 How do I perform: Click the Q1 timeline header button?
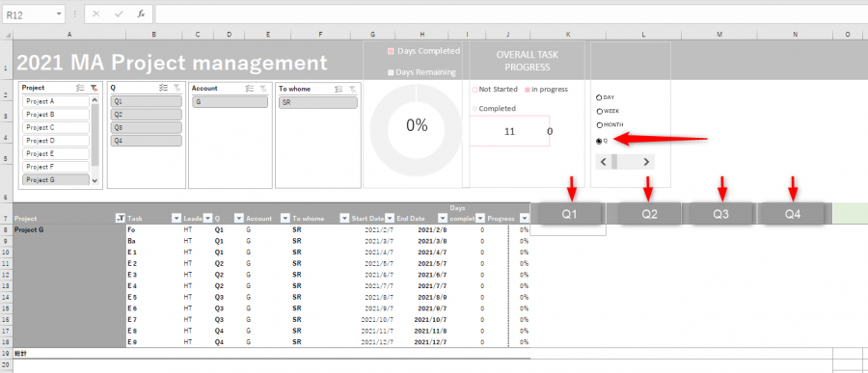(x=570, y=214)
